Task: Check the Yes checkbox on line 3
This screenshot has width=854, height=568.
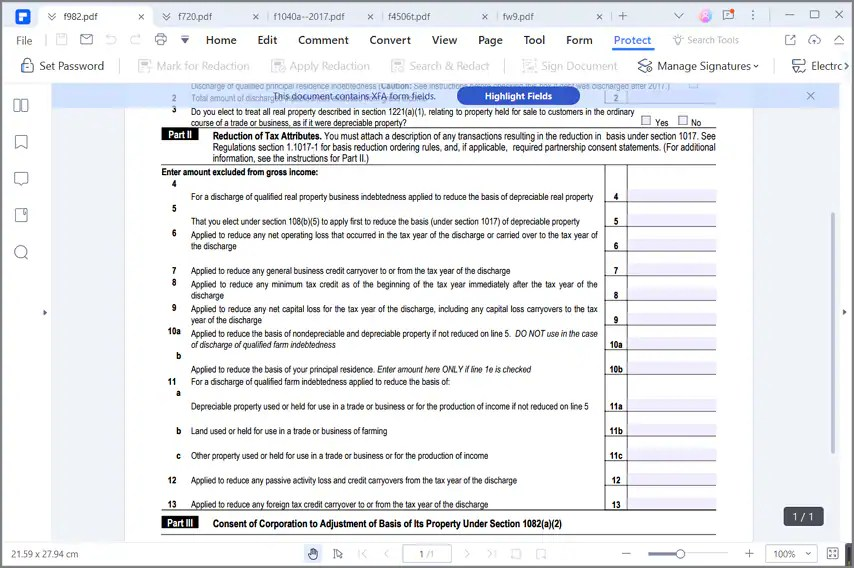Action: tap(646, 121)
